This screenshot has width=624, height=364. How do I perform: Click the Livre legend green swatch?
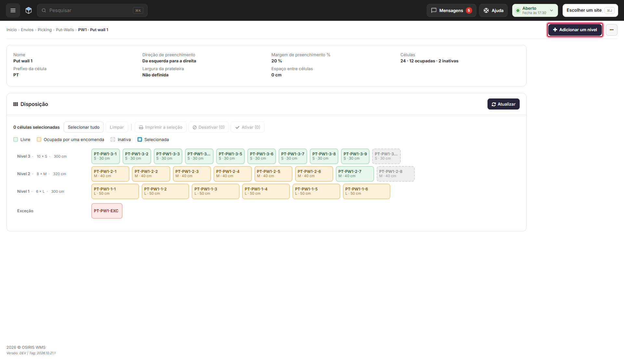coord(16,139)
